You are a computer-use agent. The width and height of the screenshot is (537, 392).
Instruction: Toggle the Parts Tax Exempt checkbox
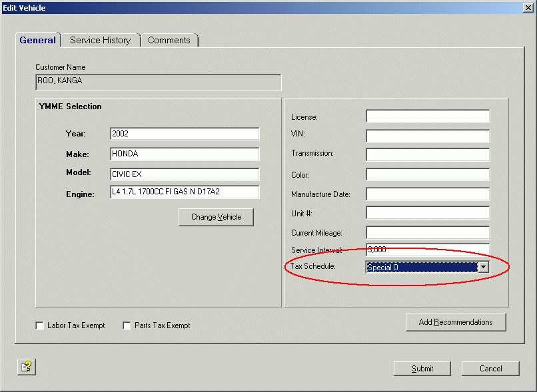coord(127,325)
